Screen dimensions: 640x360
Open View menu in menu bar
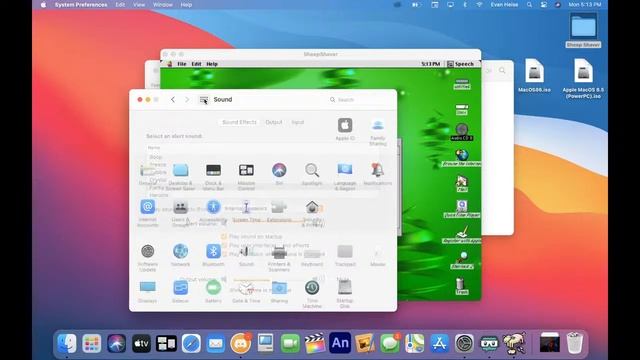tap(139, 5)
